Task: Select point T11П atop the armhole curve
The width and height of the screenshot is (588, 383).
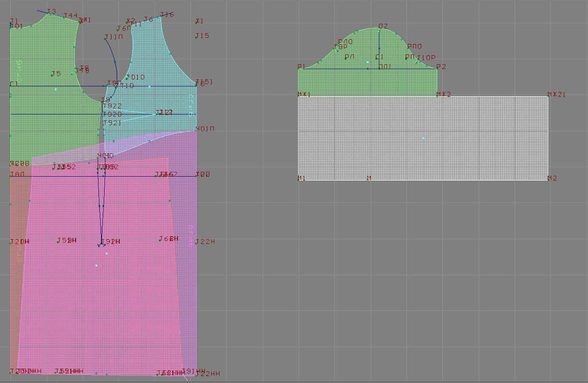Action: 105,38
